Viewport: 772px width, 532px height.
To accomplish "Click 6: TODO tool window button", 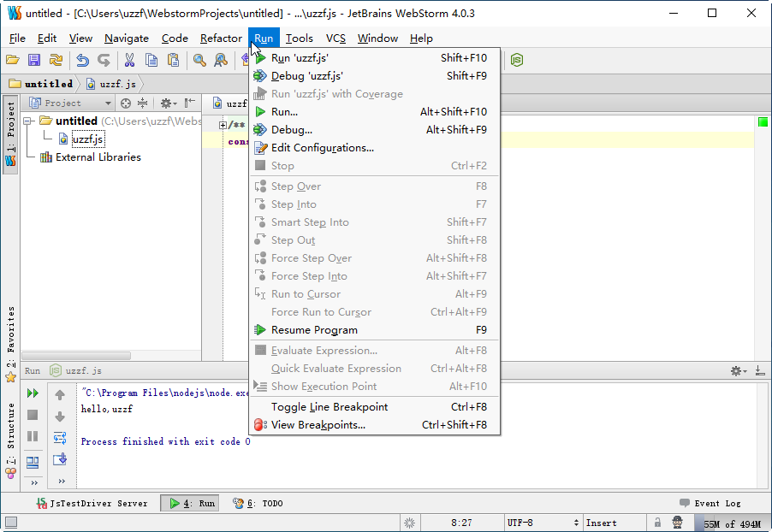I will 258,504.
